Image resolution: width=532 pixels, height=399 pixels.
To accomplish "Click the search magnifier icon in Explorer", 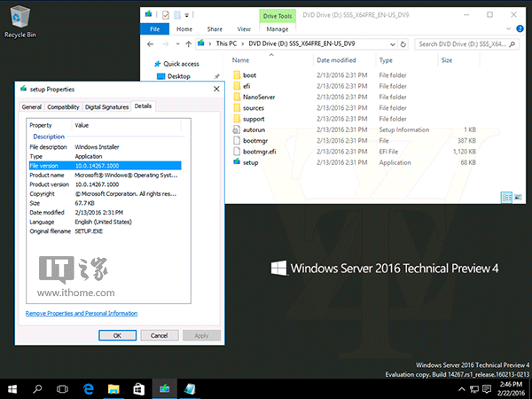I will [512, 44].
